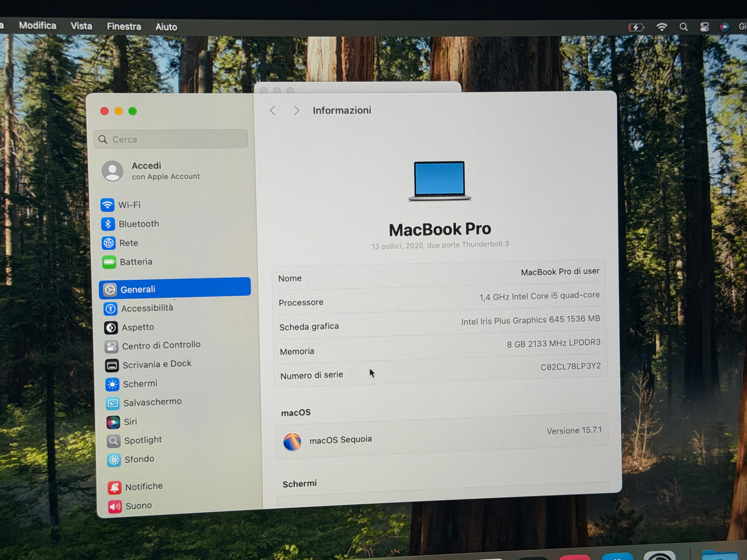Screen dimensions: 747x560
Task: Select the Generali gear icon
Action: [x=110, y=290]
